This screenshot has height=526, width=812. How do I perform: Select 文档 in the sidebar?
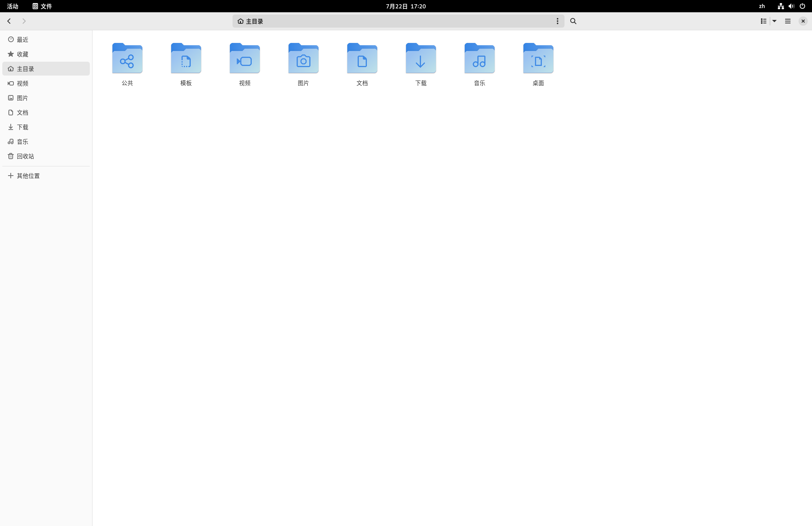point(46,112)
